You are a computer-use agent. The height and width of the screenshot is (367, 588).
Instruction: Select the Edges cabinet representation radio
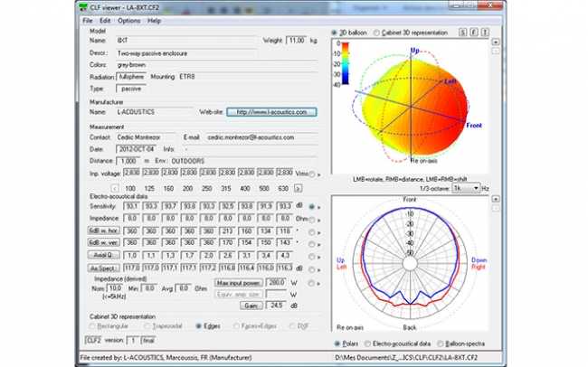click(199, 326)
